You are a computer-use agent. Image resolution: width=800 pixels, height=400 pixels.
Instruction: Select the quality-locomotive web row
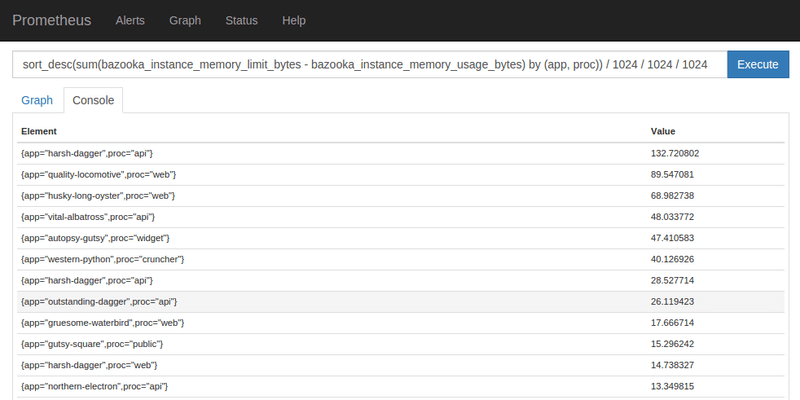point(401,175)
